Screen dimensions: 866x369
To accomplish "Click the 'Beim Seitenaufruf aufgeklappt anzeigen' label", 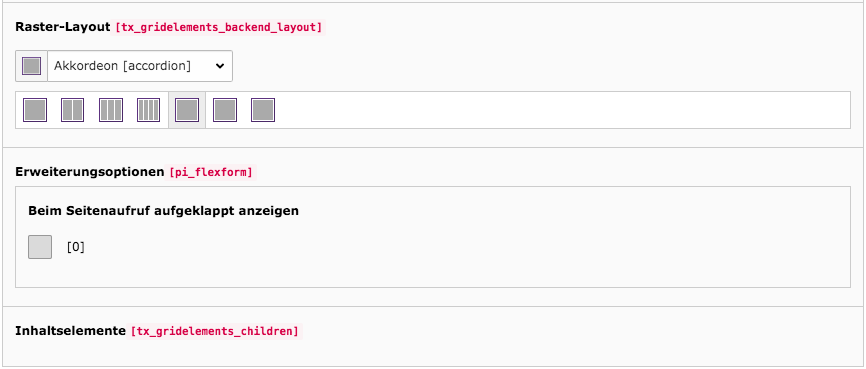I will [x=163, y=211].
